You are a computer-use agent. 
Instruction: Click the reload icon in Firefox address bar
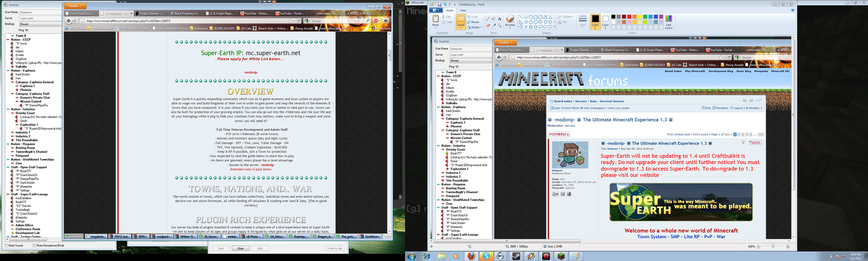pyautogui.click(x=299, y=21)
